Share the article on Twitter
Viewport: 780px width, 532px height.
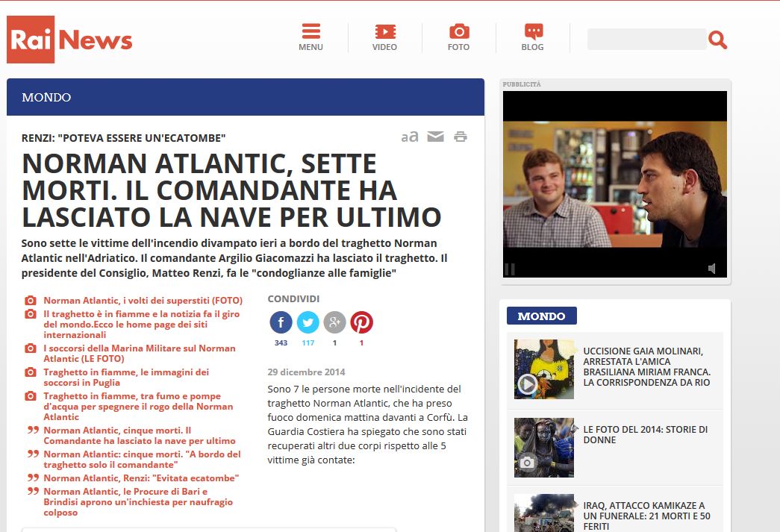(x=308, y=322)
